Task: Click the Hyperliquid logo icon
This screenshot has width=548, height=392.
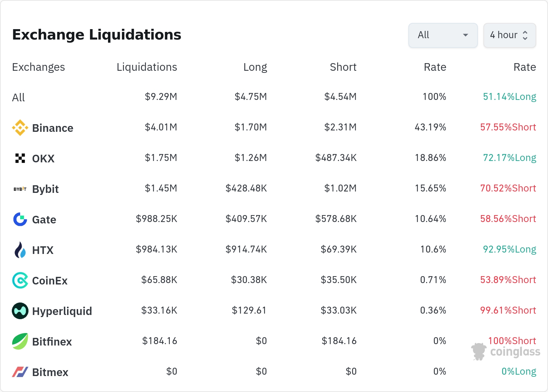Action: [x=20, y=311]
